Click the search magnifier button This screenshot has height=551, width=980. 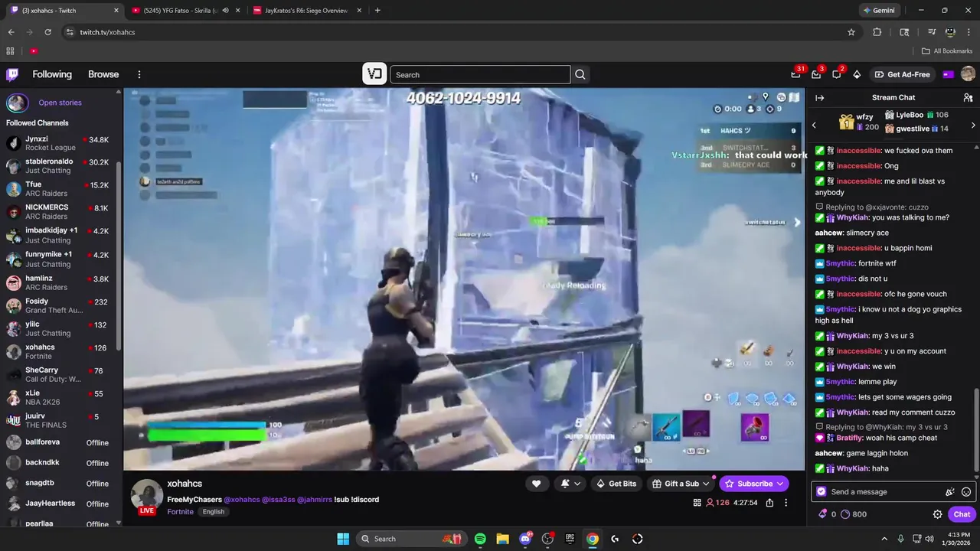pyautogui.click(x=580, y=74)
